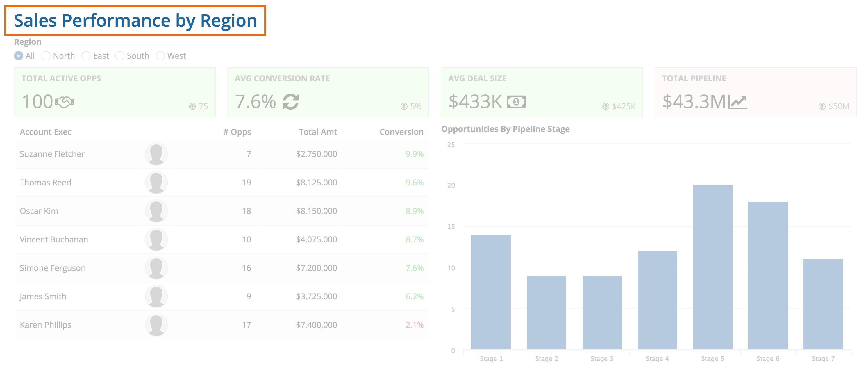Image resolution: width=868 pixels, height=372 pixels.
Task: Click the Stage 7 bar in the chart
Action: 823,304
